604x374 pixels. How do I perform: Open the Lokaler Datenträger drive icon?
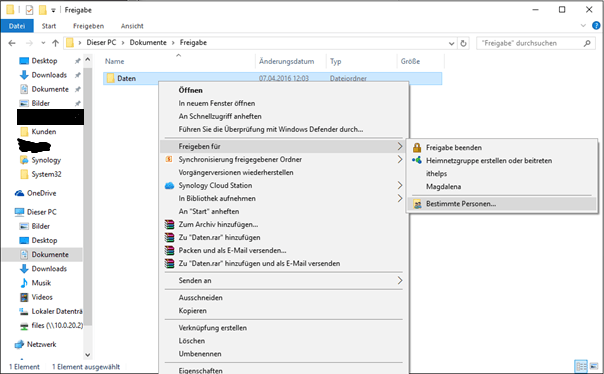(24, 311)
